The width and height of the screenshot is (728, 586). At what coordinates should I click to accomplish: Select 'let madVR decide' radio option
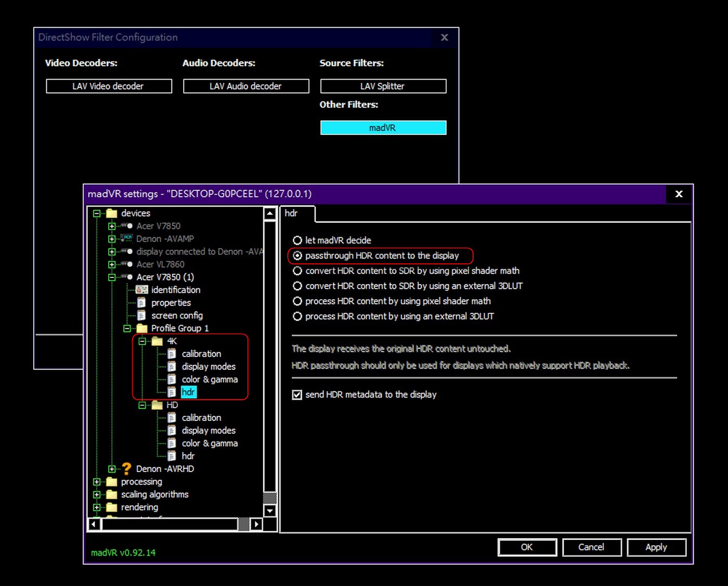click(x=297, y=240)
